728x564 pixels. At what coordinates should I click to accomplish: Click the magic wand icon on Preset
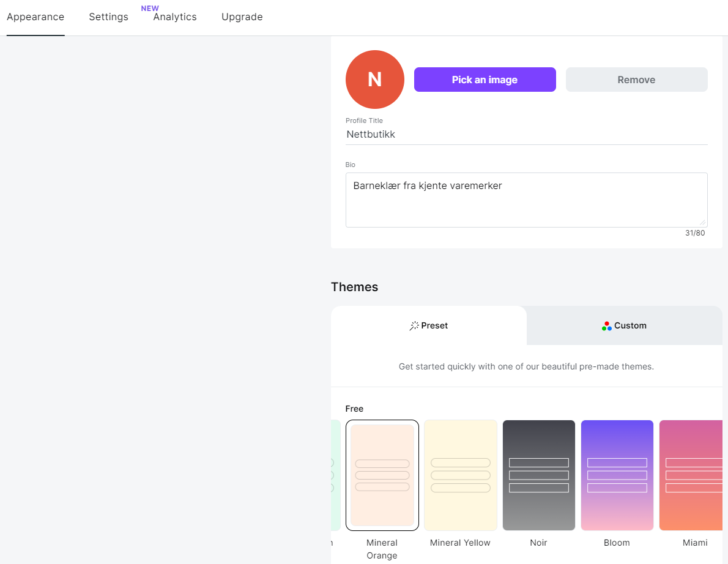[414, 325]
